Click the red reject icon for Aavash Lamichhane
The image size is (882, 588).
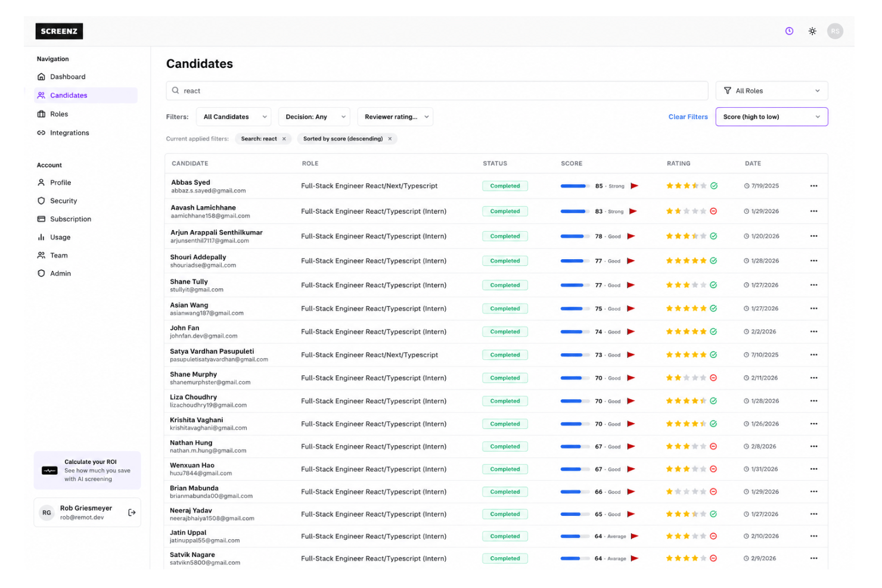(x=713, y=211)
